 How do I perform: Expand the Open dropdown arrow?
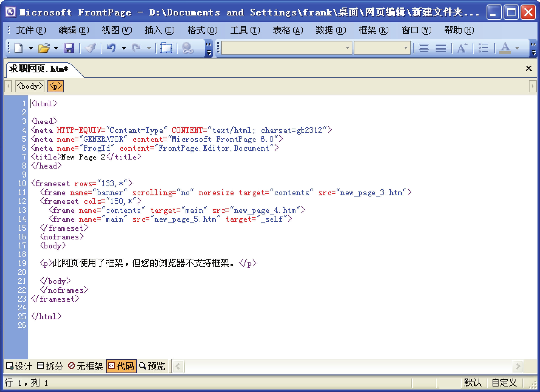56,48
